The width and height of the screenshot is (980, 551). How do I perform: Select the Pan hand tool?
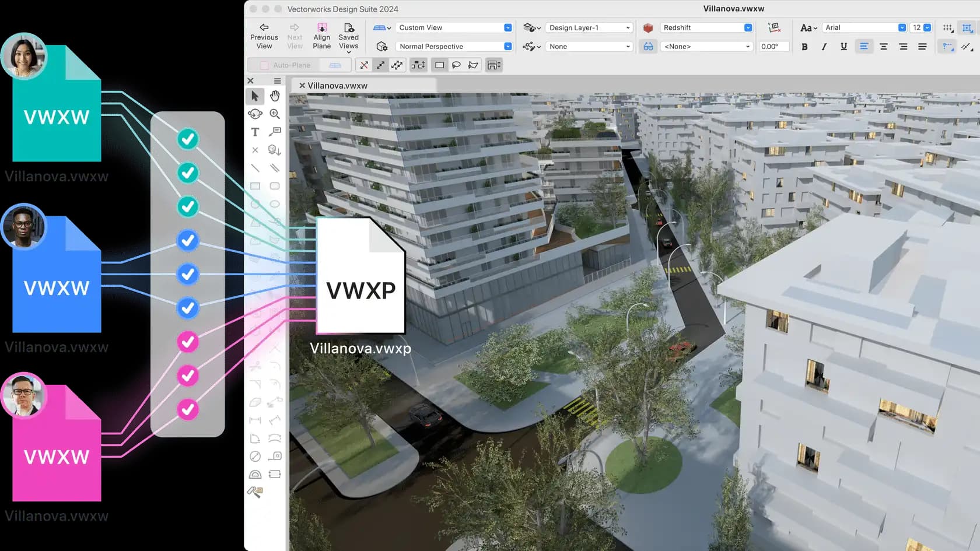pos(275,96)
